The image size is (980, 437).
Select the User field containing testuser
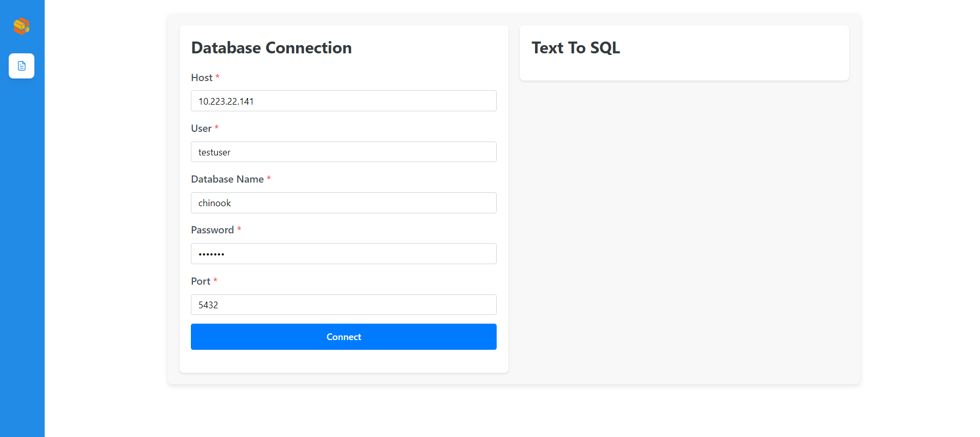click(x=343, y=152)
